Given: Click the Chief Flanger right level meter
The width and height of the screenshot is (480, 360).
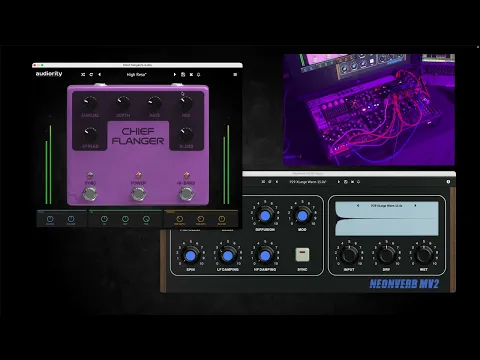Looking at the screenshot, I should click(226, 164).
